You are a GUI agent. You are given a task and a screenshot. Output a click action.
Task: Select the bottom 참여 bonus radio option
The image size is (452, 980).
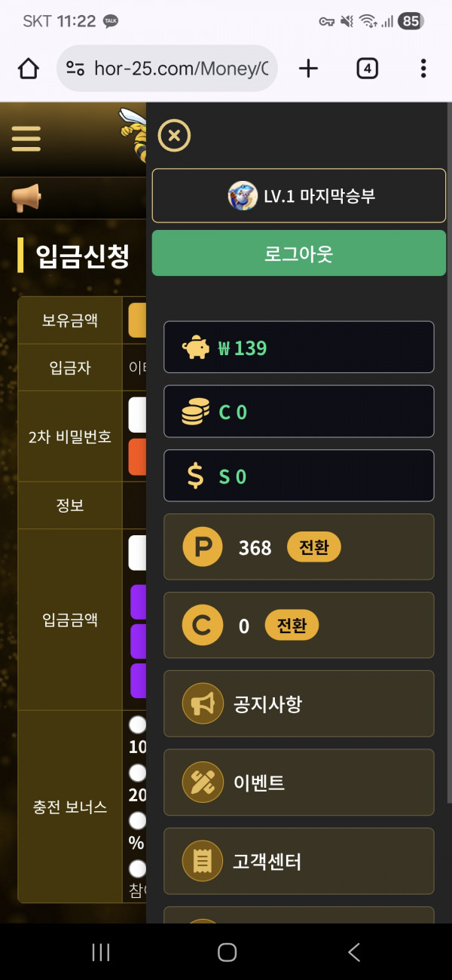[138, 868]
